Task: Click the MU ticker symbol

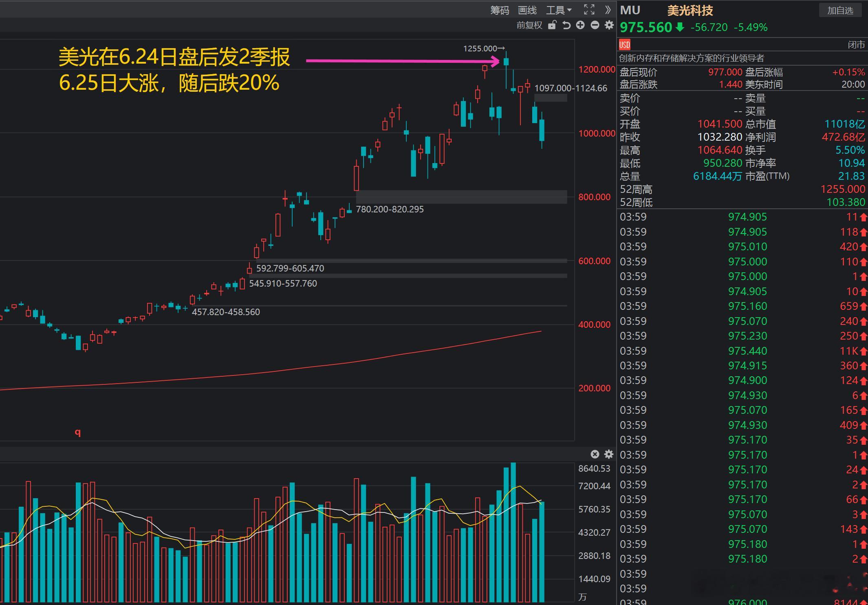Action: click(x=630, y=10)
